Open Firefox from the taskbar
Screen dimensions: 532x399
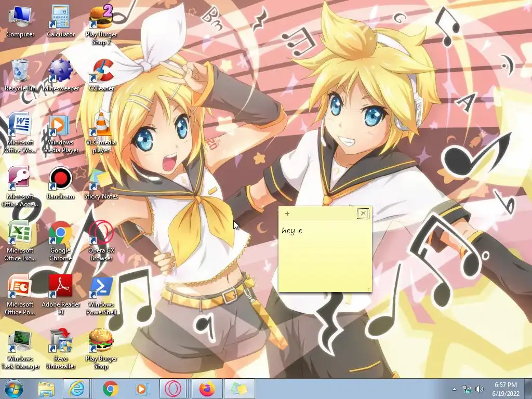(x=207, y=389)
